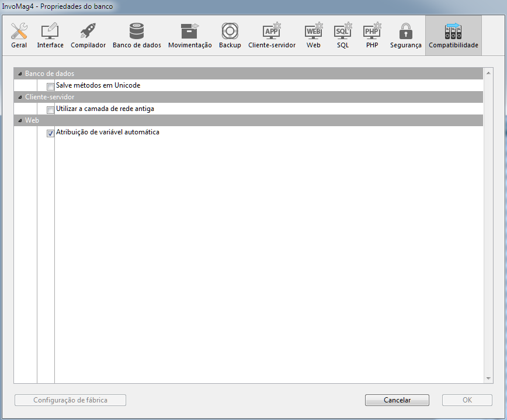
Task: Collapse the Cliente-servidor section
Action: (20, 97)
